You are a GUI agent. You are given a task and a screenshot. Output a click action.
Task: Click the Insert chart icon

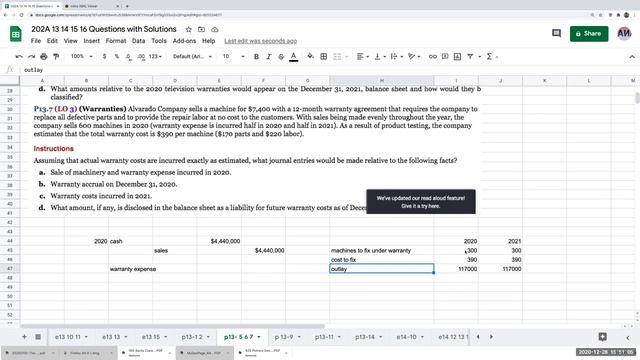(x=458, y=56)
